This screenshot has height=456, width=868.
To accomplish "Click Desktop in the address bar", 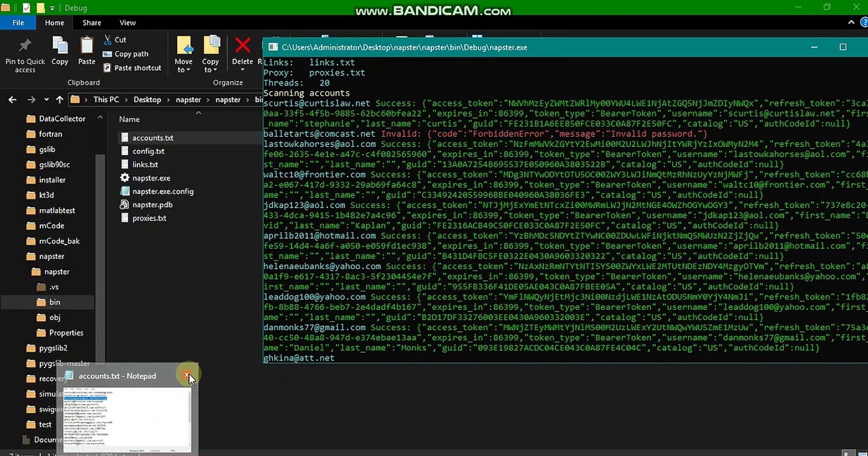I will tap(148, 99).
